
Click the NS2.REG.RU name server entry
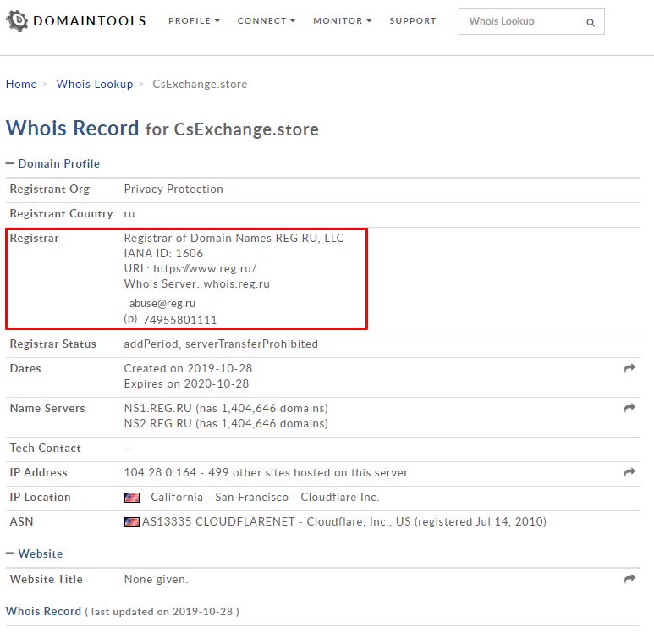tap(226, 423)
